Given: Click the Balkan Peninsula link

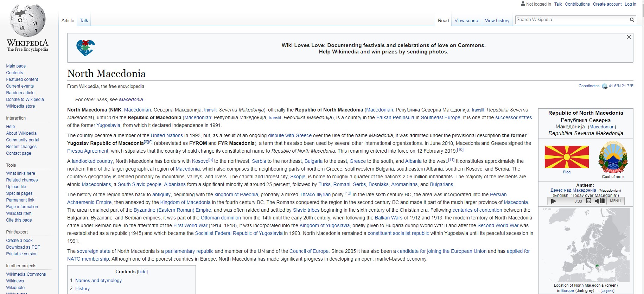Looking at the screenshot, I should point(395,117).
